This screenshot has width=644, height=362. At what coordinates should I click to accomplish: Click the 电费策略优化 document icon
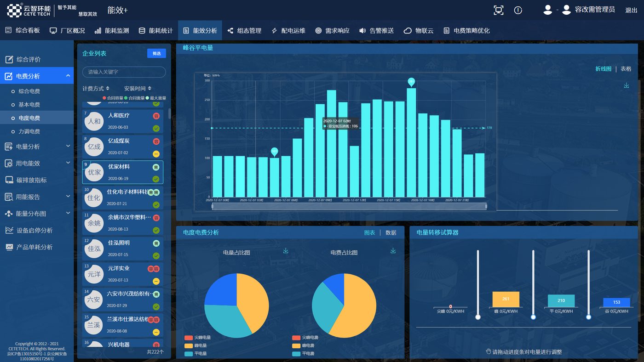tap(446, 31)
